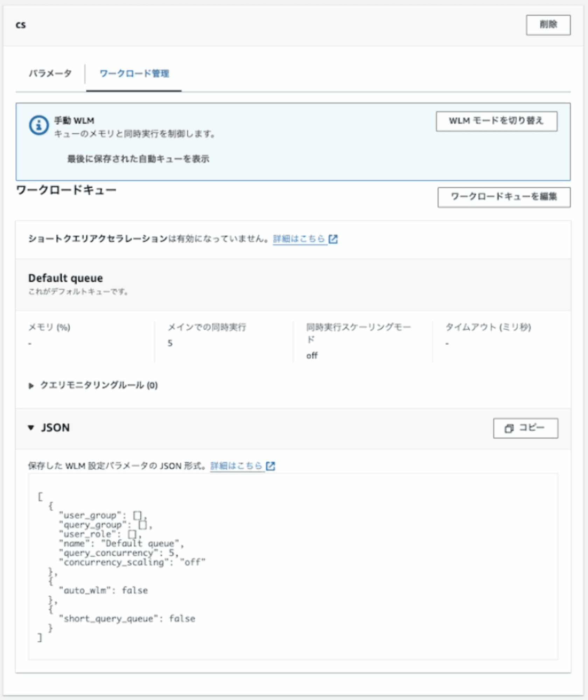Expand クエリモニタリングルール (0) section
This screenshot has width=588, height=700.
[93, 385]
